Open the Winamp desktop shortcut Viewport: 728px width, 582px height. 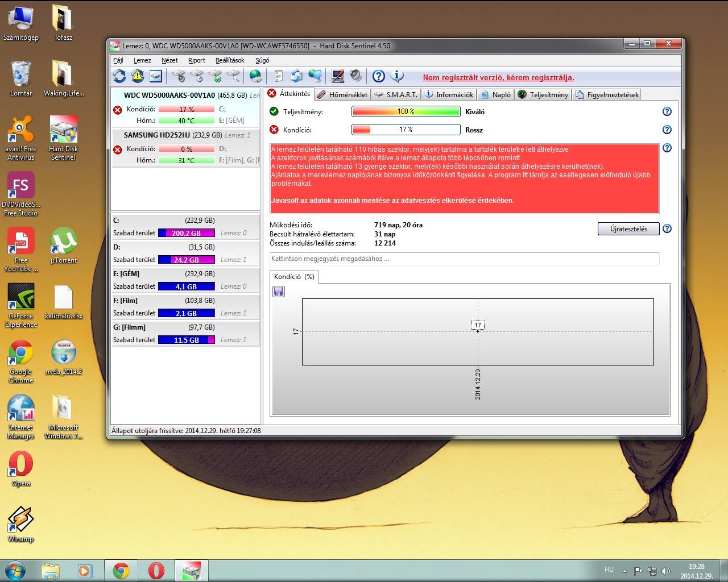(20, 524)
